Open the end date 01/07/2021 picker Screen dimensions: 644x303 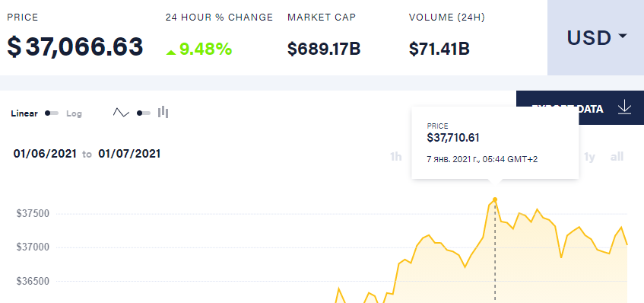129,154
